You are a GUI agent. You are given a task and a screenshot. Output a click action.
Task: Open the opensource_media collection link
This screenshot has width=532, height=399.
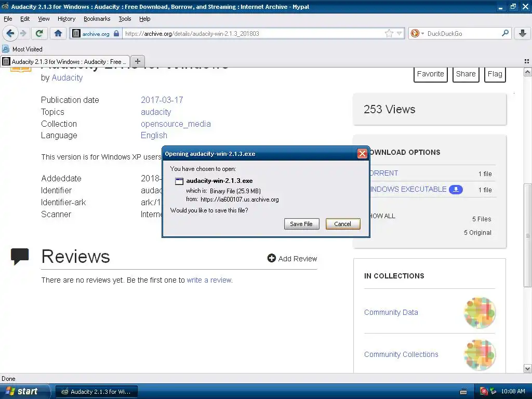click(176, 124)
